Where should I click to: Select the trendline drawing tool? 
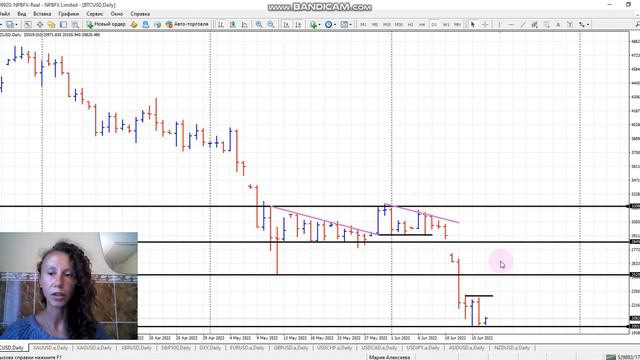coord(522,24)
